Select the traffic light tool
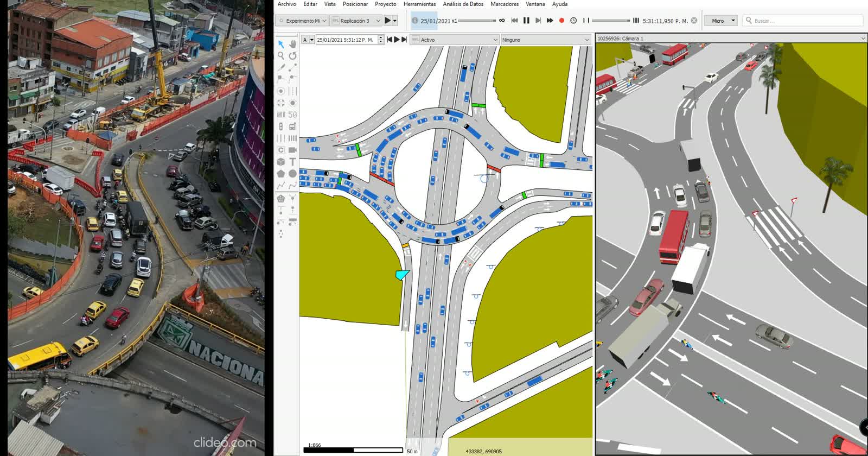 click(x=281, y=126)
